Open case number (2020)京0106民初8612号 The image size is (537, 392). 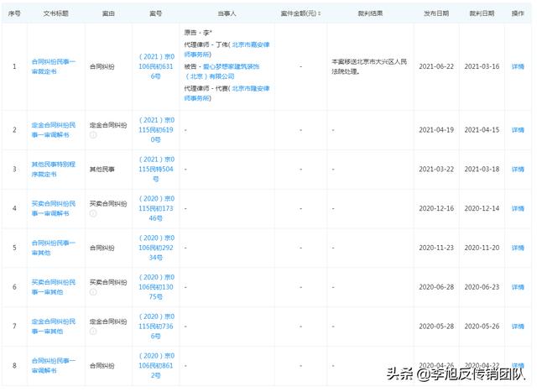click(156, 366)
